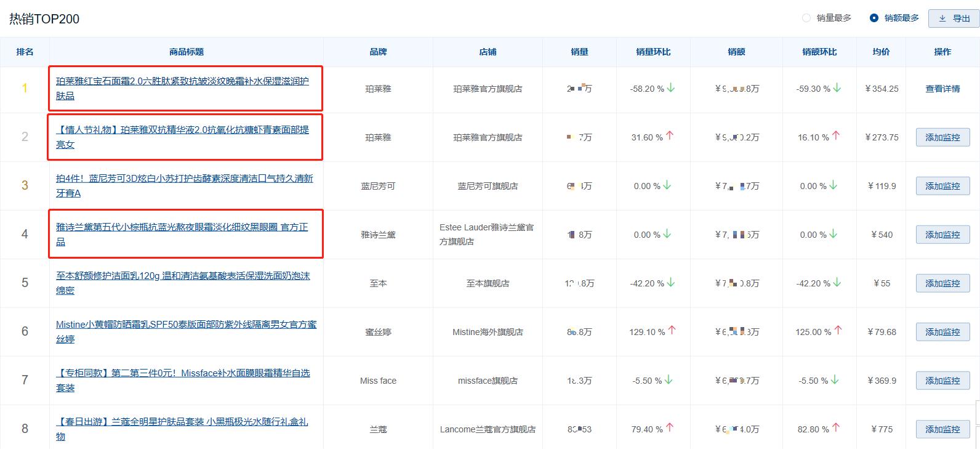Viewport: 980px width, 449px height.
Task: Click 添加监控 for 兰蔻 row
Action: click(x=942, y=429)
